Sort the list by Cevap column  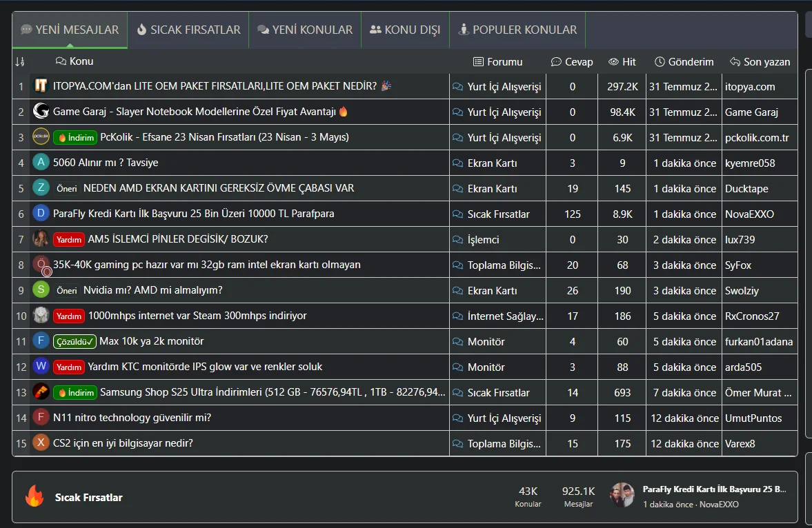572,62
